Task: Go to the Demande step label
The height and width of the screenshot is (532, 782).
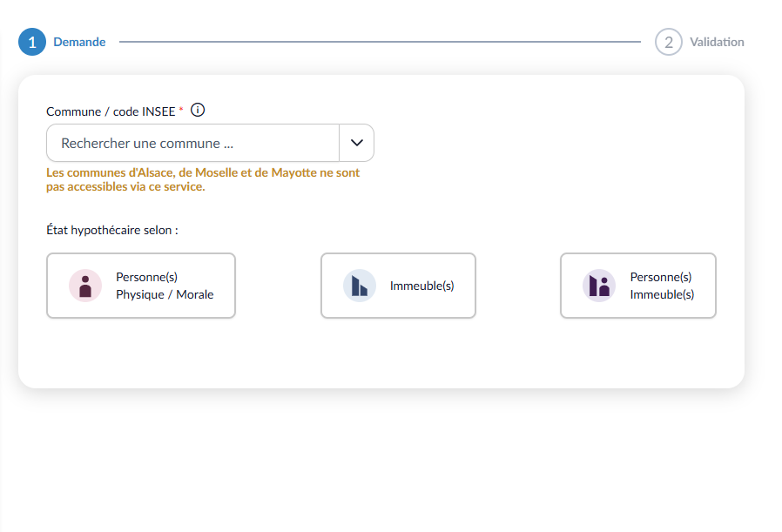Action: 79,42
